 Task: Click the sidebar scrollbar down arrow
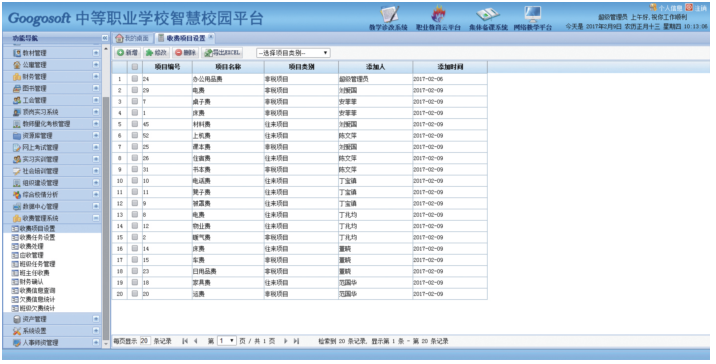pyautogui.click(x=106, y=344)
